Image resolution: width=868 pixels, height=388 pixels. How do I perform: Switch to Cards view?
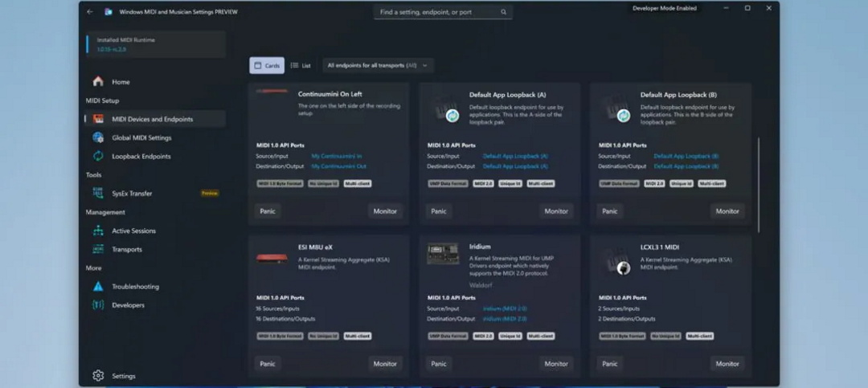[x=267, y=66]
